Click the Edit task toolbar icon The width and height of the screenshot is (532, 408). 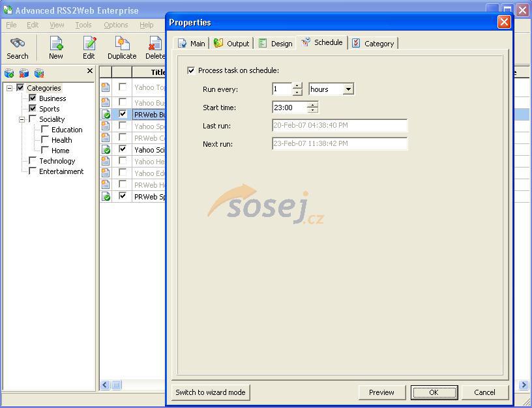[x=89, y=43]
